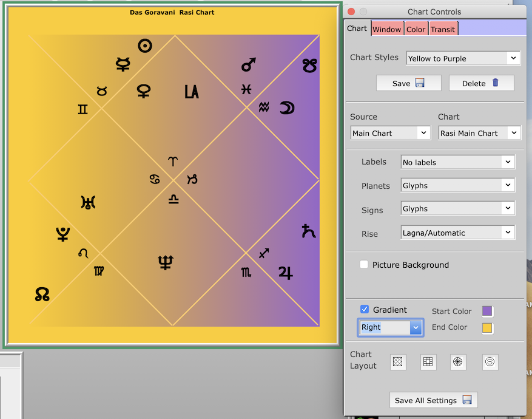Choose the circular wheel chart layout icon
This screenshot has width=532, height=419.
pos(459,362)
